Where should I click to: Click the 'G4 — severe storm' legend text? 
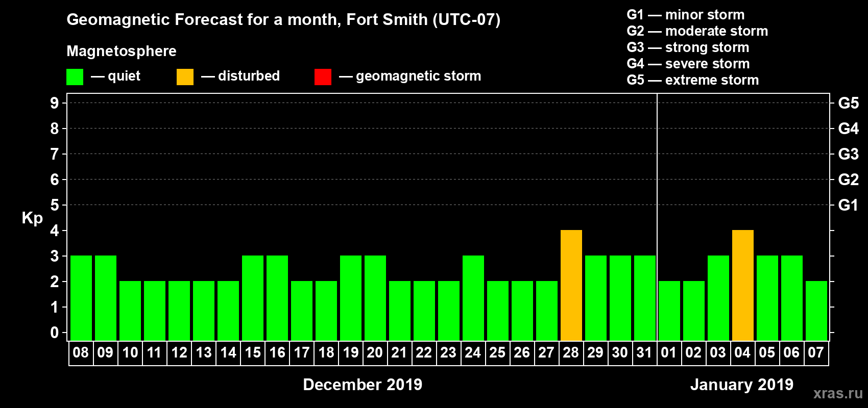(688, 64)
